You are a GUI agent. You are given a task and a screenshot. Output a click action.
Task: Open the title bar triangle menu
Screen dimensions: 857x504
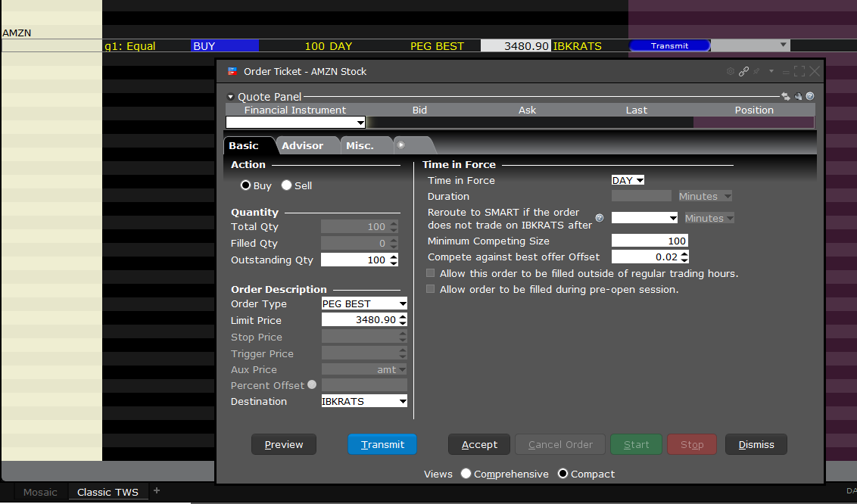(x=771, y=72)
